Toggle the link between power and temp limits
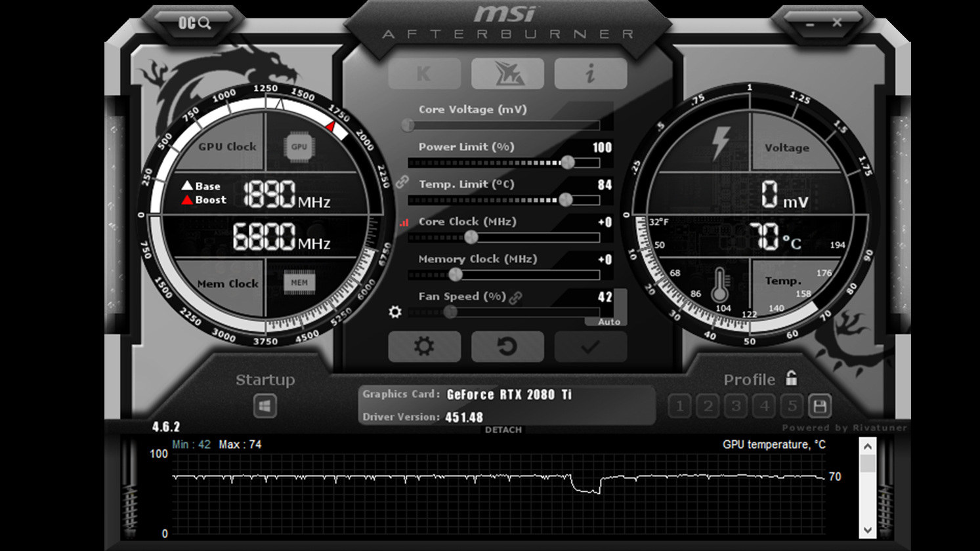 pyautogui.click(x=402, y=182)
